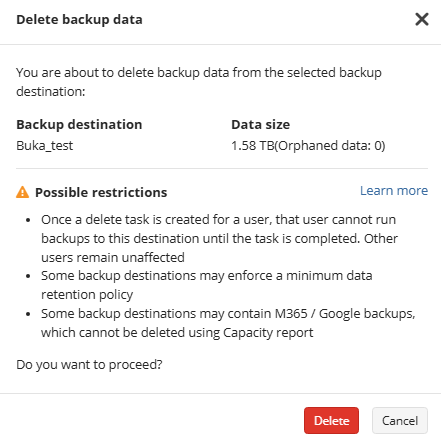The height and width of the screenshot is (446, 441).
Task: Click the restriction about delete task users
Action: point(219,238)
